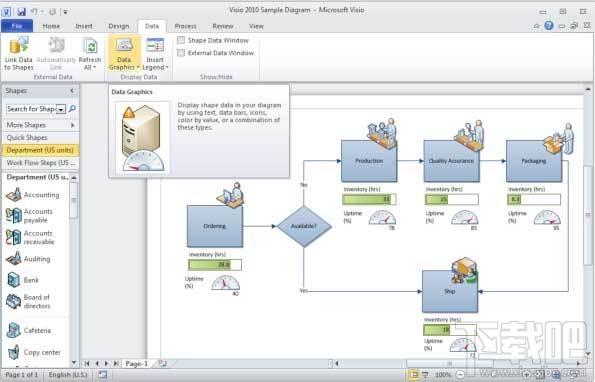Enable the External Data Window checkbox
595x382 pixels.
pyautogui.click(x=181, y=53)
